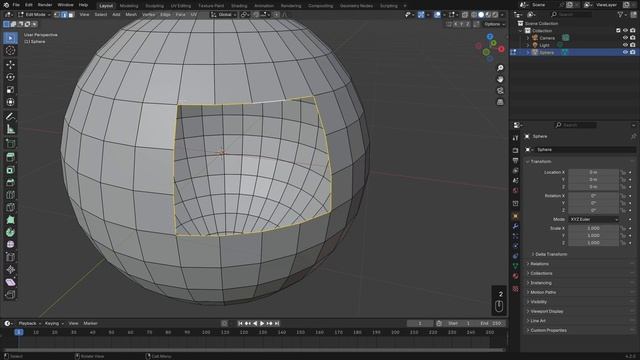Select the Rip Region tool
The width and height of the screenshot is (640, 360).
[10, 294]
